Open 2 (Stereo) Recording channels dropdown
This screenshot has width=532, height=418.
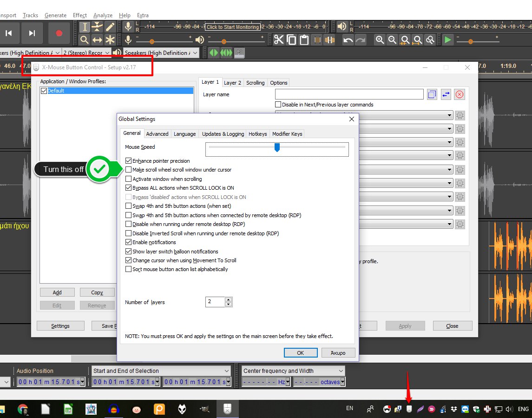[86, 53]
